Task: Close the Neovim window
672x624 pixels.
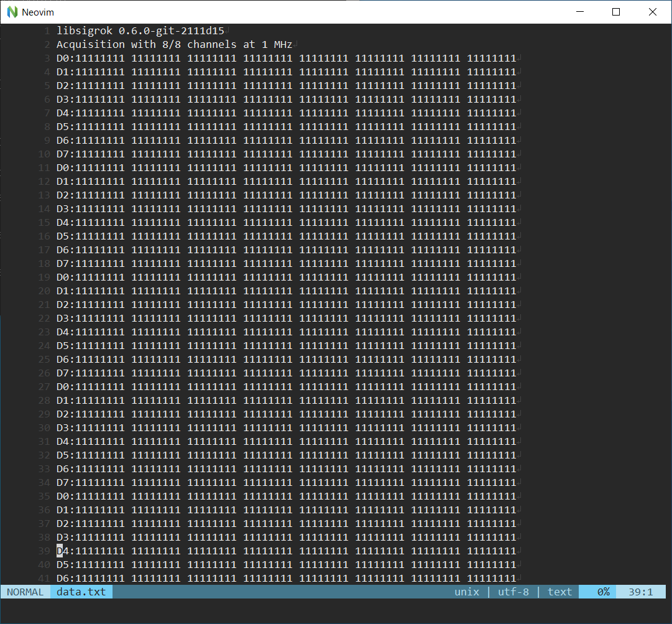Action: click(x=652, y=12)
